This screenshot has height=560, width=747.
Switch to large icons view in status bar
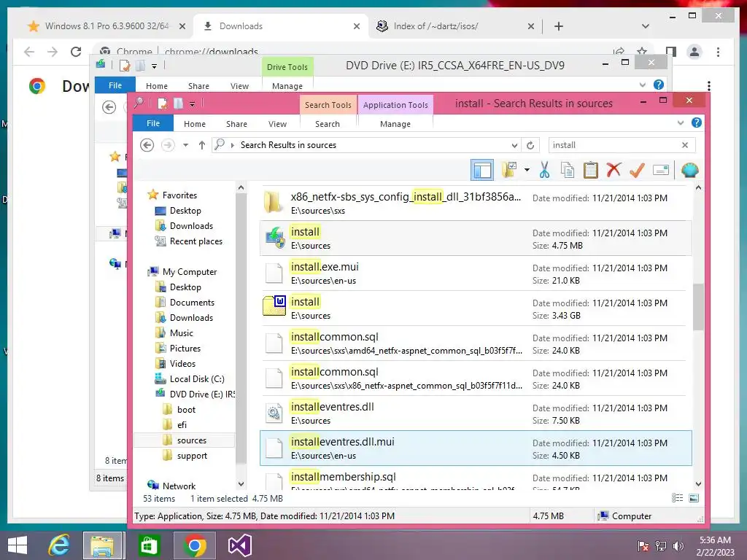click(x=694, y=498)
